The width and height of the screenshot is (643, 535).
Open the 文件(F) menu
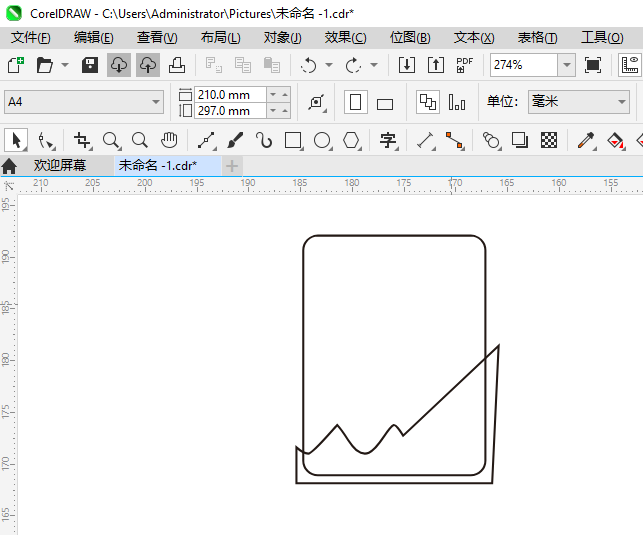point(31,38)
